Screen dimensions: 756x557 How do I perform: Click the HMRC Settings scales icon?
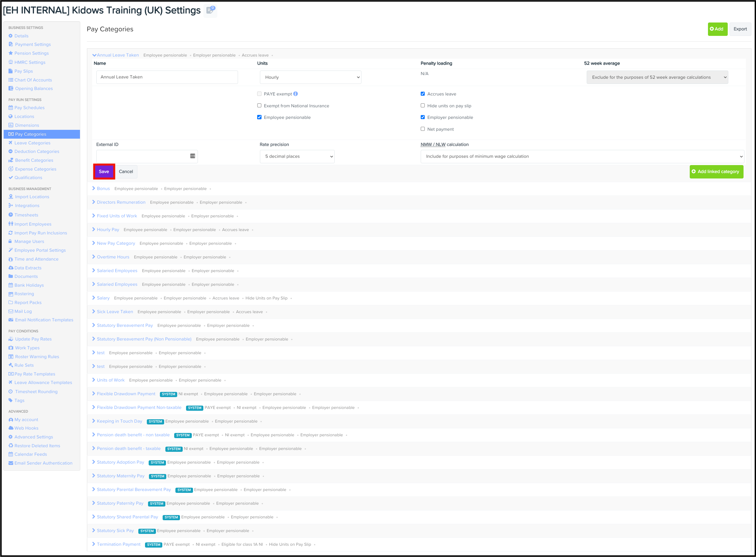pos(10,62)
